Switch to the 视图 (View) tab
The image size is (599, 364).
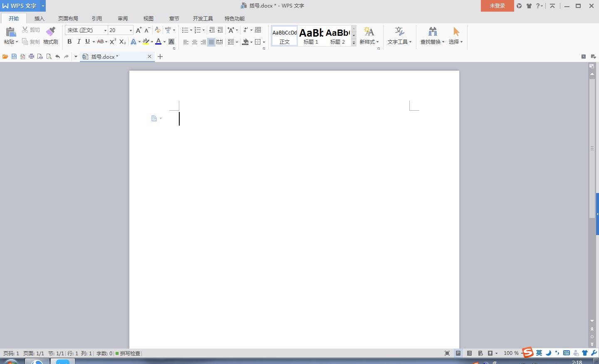148,18
